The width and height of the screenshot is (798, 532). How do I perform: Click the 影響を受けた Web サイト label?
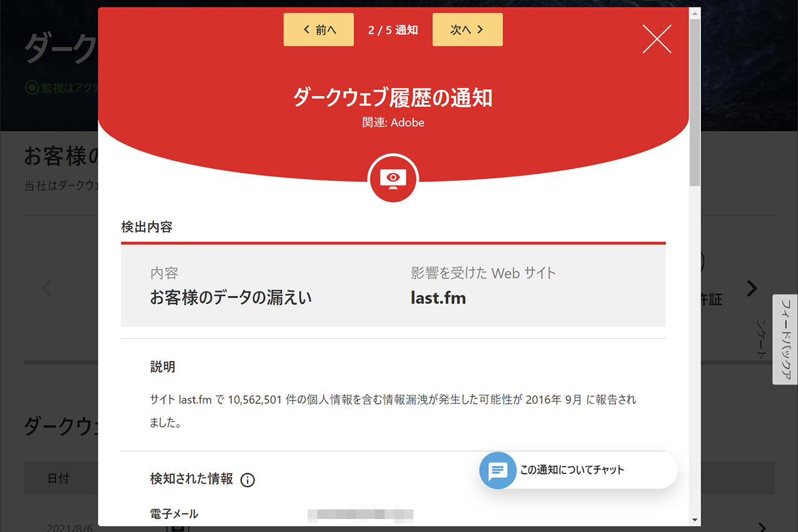(x=483, y=273)
